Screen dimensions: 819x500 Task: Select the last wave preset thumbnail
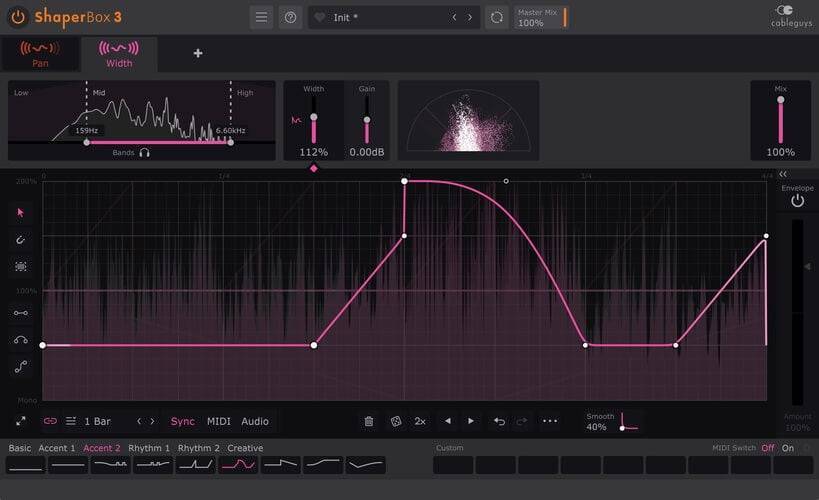[x=366, y=464]
